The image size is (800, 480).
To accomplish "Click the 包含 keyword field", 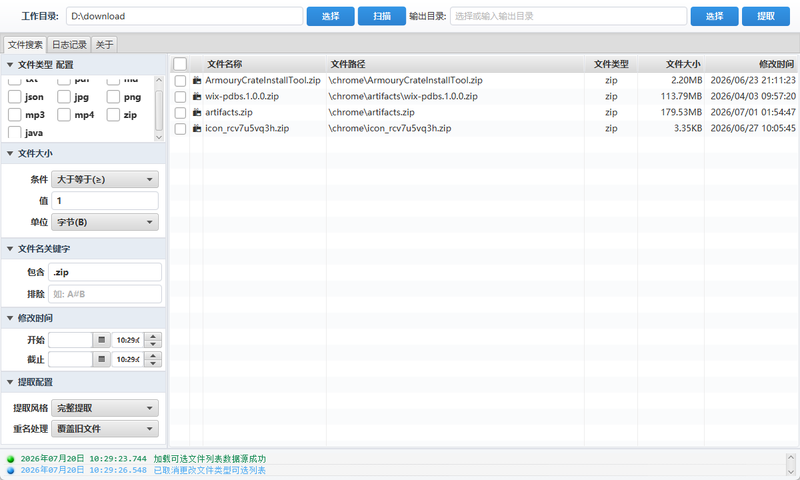I will point(105,272).
